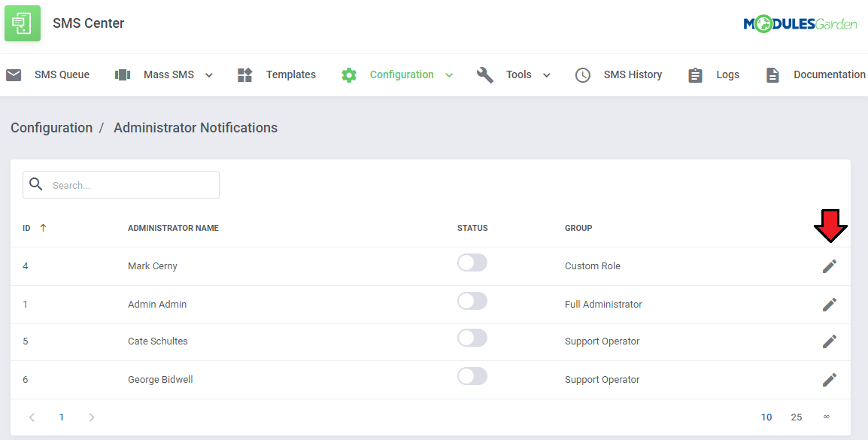Click ID value 6
The image size is (868, 440).
pyautogui.click(x=26, y=380)
